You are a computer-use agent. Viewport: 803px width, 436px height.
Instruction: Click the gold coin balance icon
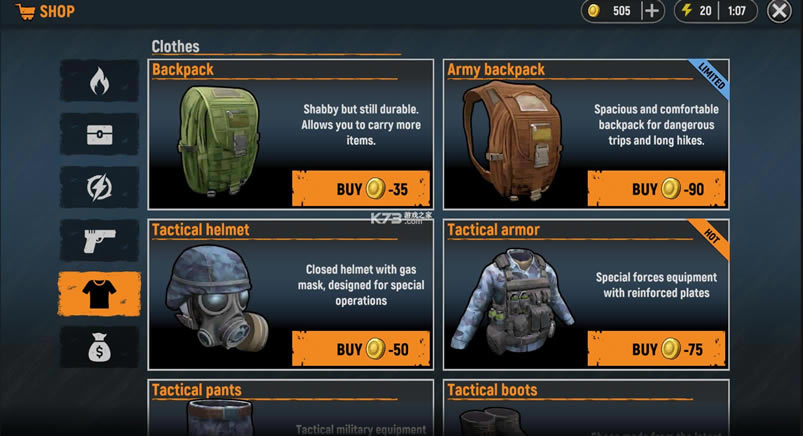(x=594, y=11)
